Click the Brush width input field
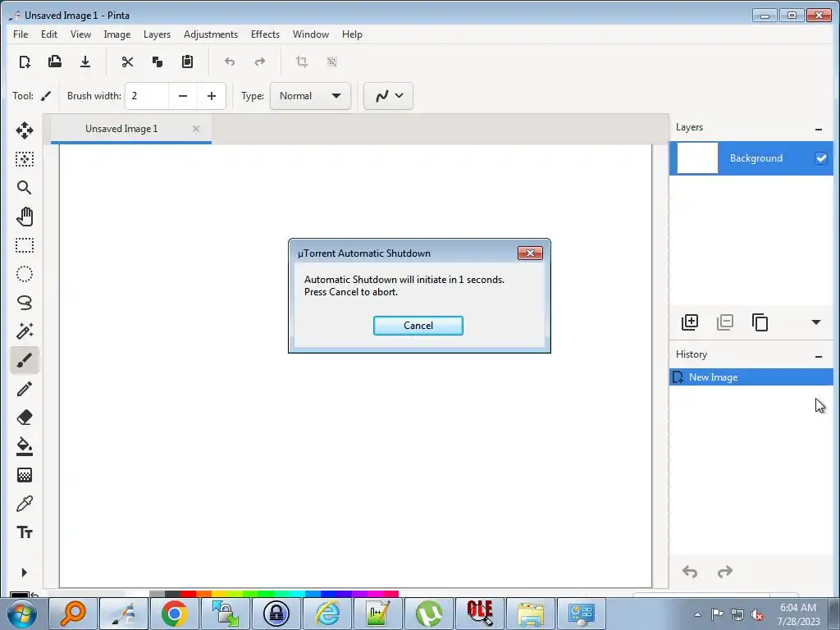 click(148, 96)
